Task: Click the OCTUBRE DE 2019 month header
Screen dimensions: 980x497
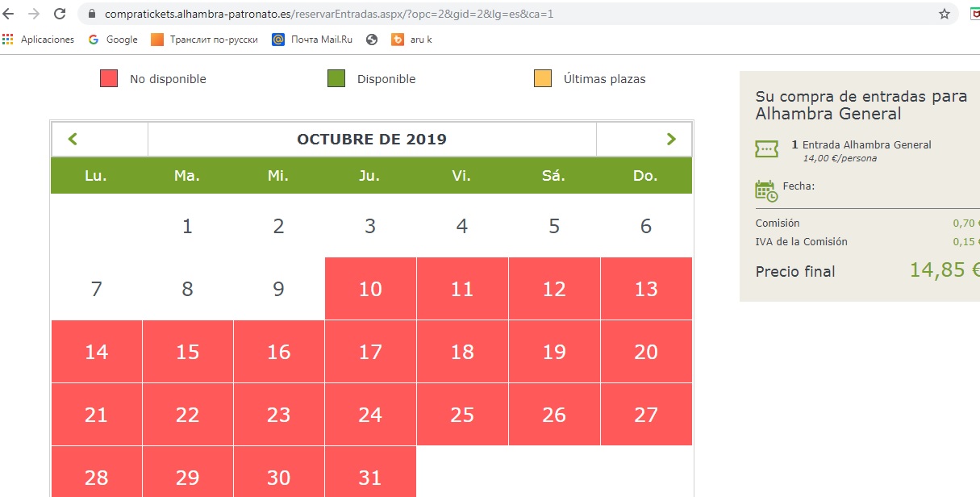Action: (x=372, y=139)
